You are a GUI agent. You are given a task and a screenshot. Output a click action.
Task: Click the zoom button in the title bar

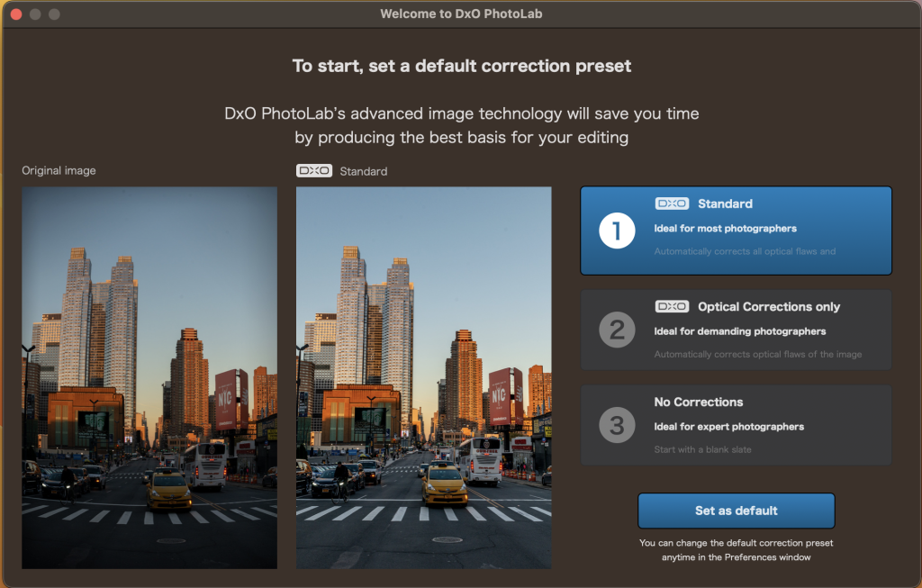[54, 14]
